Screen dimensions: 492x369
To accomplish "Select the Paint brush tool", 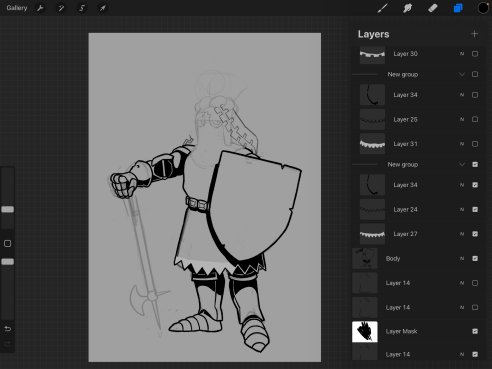I will (x=383, y=8).
